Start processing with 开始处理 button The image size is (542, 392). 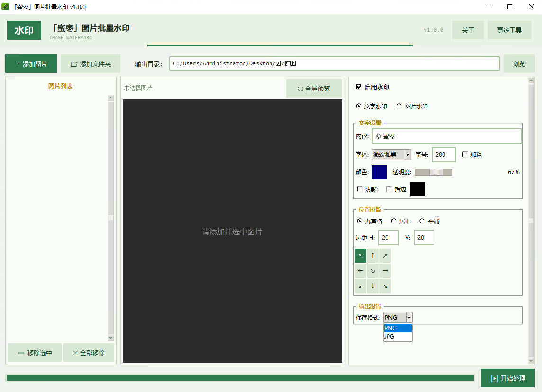(508, 378)
